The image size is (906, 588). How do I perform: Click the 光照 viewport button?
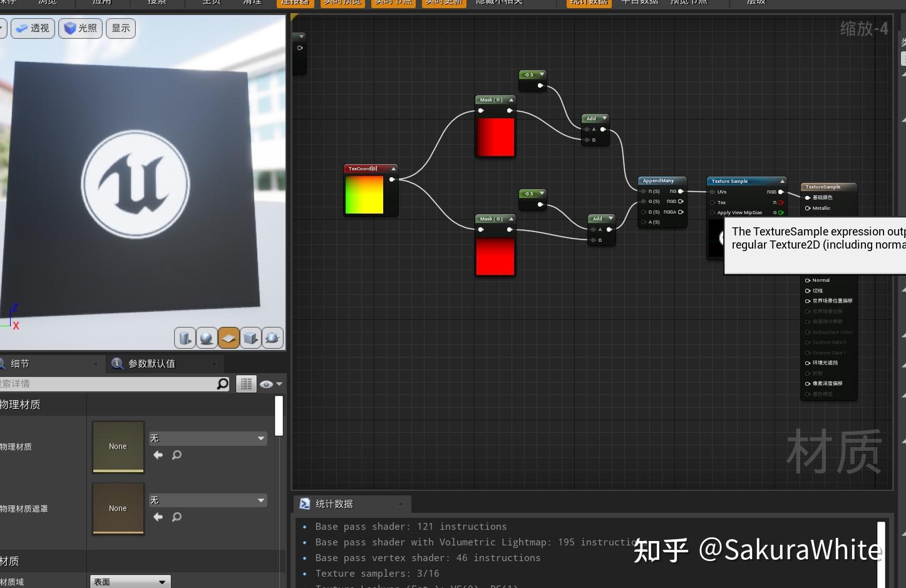click(80, 28)
